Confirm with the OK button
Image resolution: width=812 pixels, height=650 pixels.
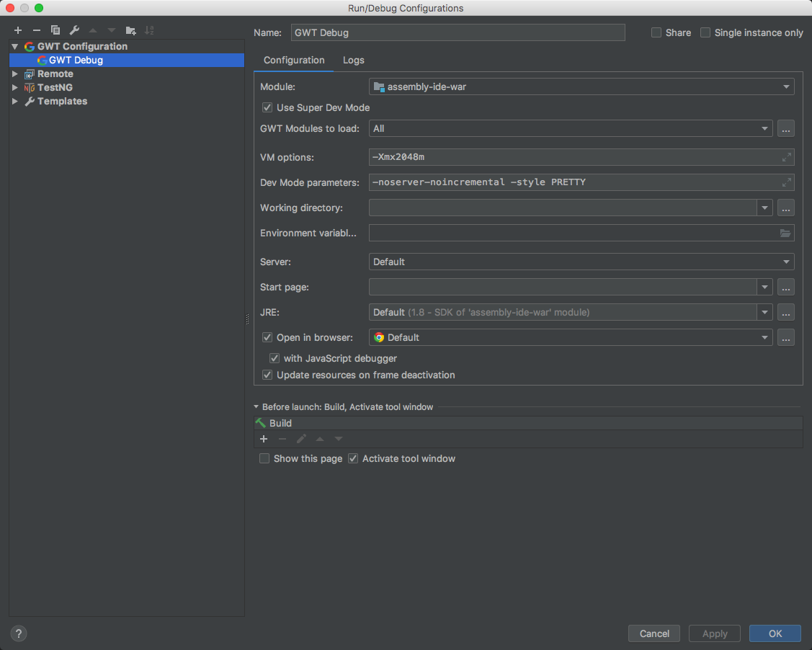[x=775, y=633]
